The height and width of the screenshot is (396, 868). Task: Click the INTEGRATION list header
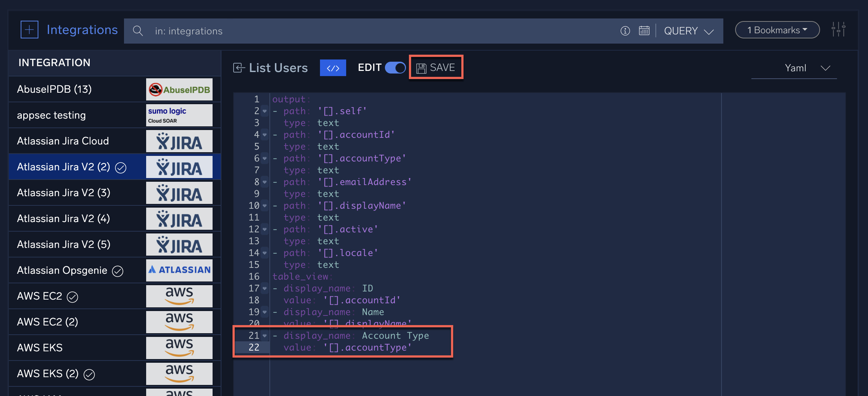pos(54,62)
